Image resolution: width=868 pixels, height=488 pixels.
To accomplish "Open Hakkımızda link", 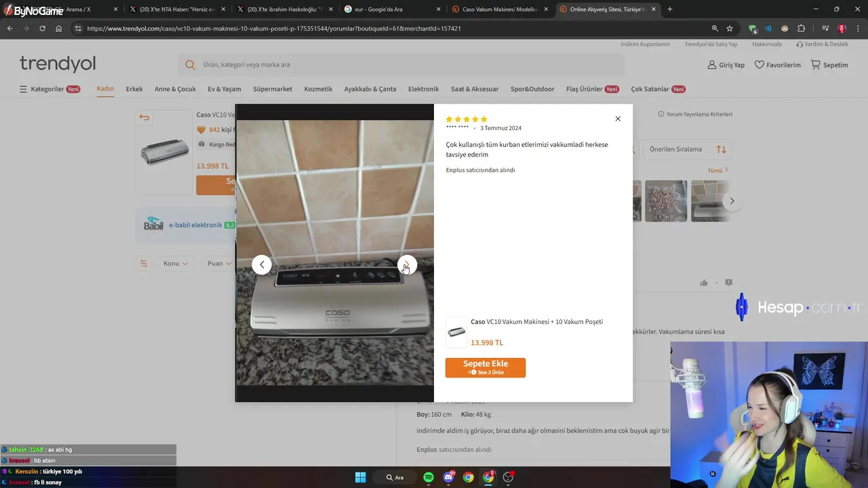I will [x=767, y=44].
